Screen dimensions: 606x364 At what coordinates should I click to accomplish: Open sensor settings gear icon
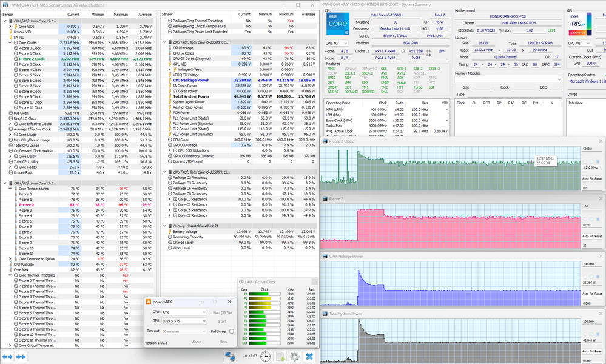pos(295,356)
